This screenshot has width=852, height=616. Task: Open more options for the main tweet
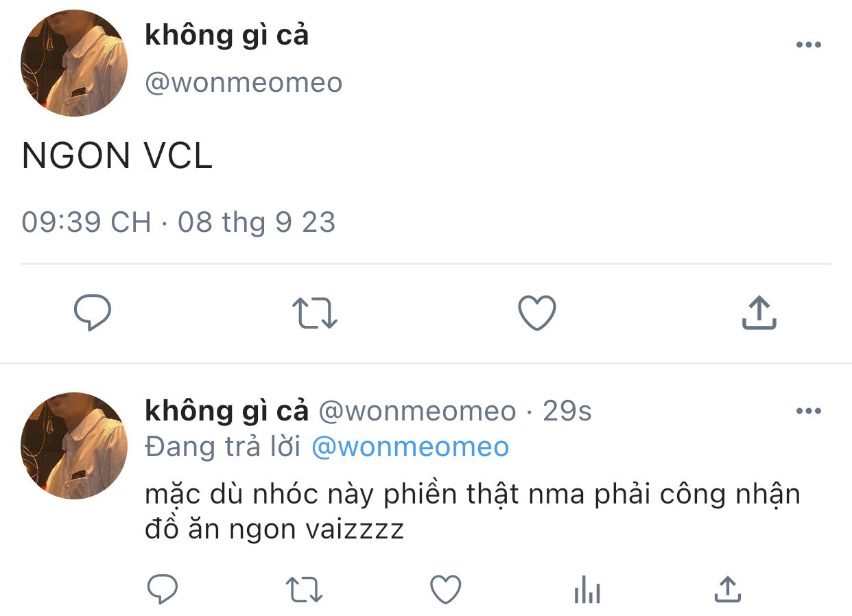click(x=808, y=45)
